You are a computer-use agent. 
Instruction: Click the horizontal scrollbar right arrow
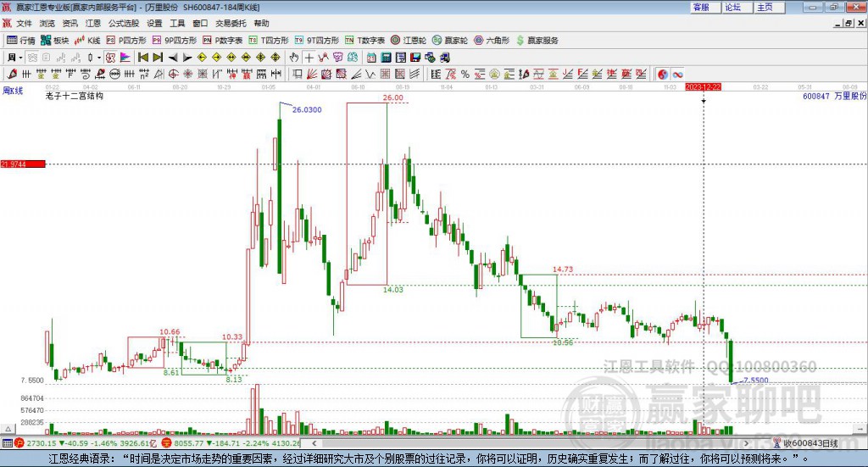tap(746, 443)
